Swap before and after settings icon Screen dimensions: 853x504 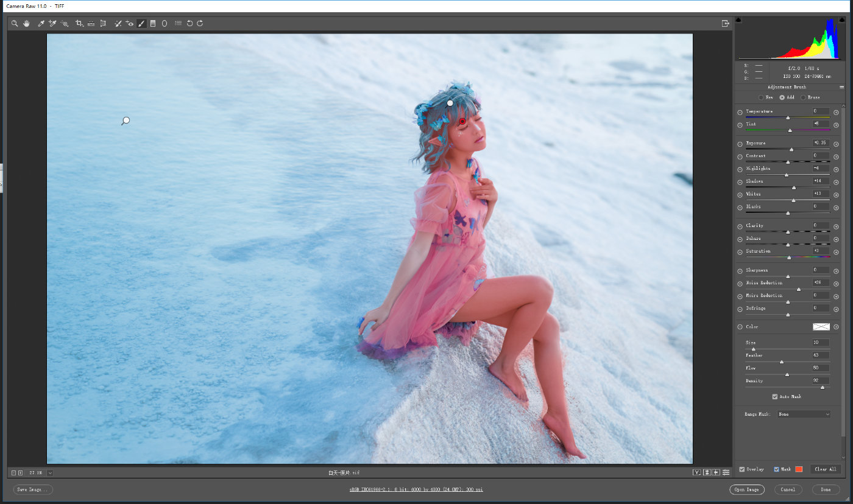[x=707, y=472]
